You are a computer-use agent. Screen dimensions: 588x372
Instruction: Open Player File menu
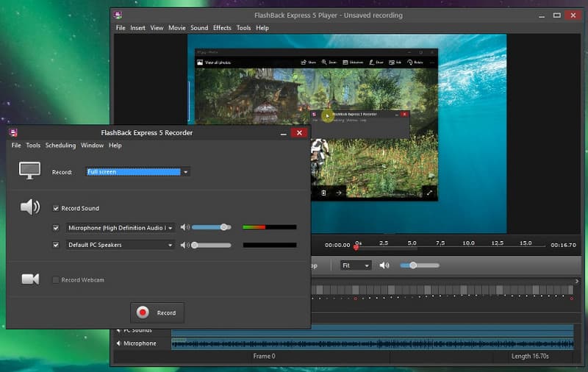pos(121,28)
